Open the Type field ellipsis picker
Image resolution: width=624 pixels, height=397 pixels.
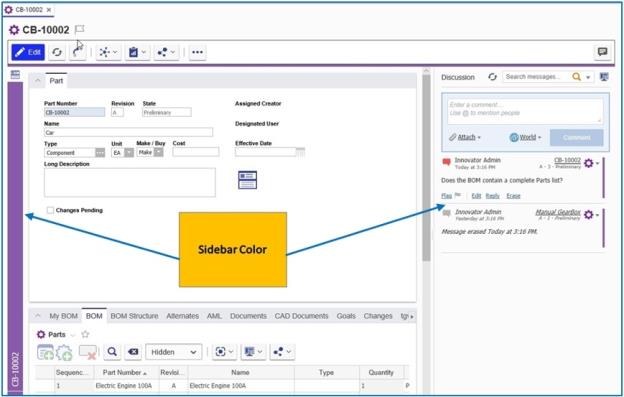click(100, 153)
